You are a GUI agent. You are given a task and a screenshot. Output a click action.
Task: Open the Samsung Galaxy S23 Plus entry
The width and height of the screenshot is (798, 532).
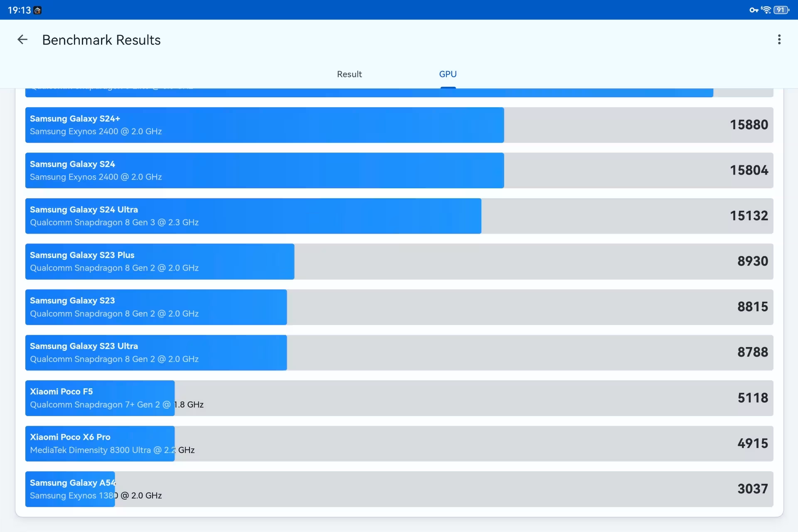pyautogui.click(x=399, y=261)
